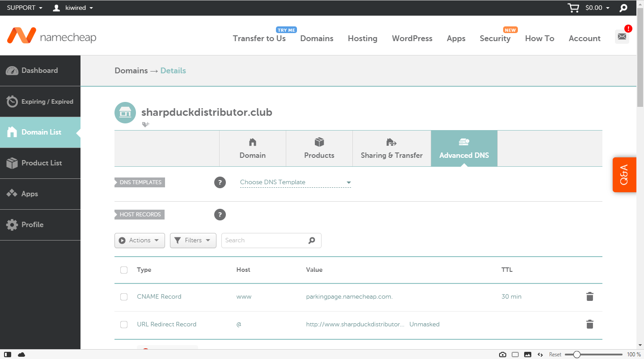Adjust the zoom slider in status bar
This screenshot has width=644, height=359.
pos(593,355)
